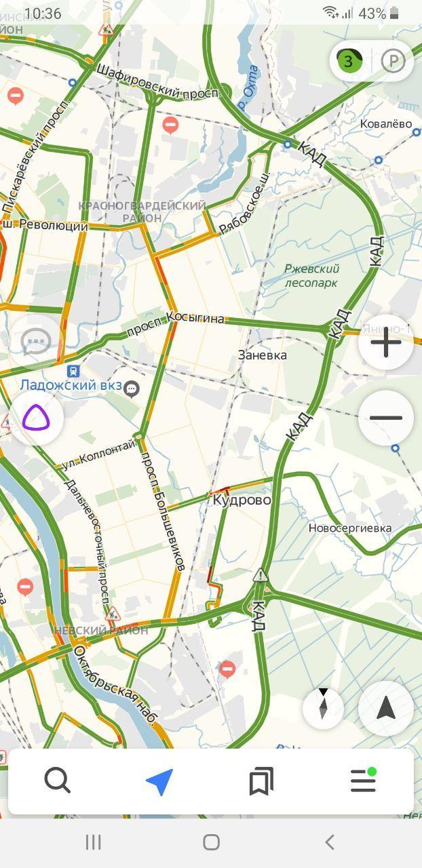Tap the no-entry sign below КАД interchange
The height and width of the screenshot is (868, 422).
click(227, 669)
